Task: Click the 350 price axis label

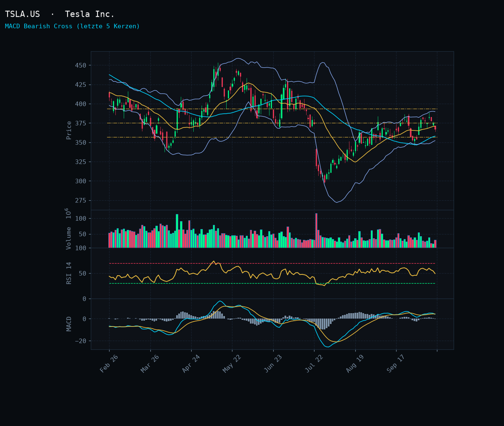Action: click(x=81, y=142)
